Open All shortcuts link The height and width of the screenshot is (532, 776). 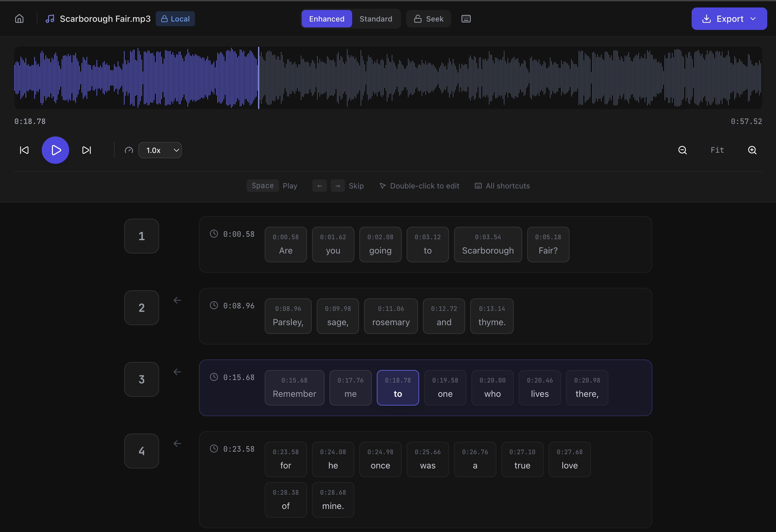tap(502, 186)
